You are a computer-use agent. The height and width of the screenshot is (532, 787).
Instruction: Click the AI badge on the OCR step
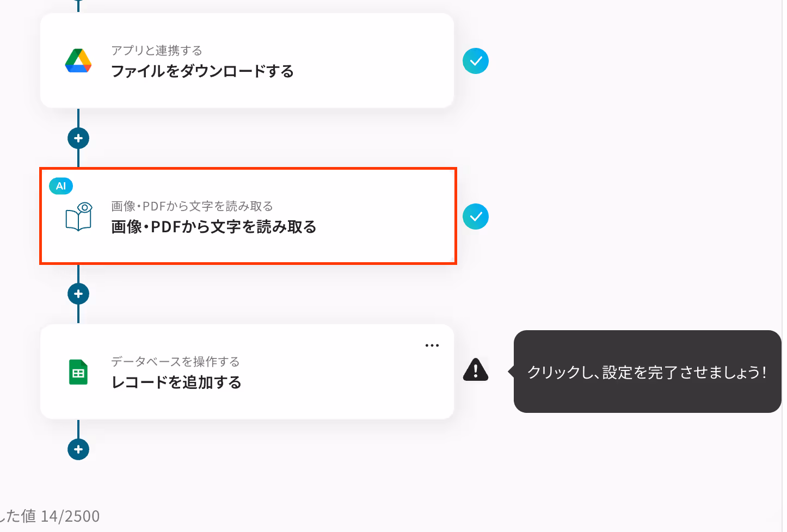tap(61, 186)
